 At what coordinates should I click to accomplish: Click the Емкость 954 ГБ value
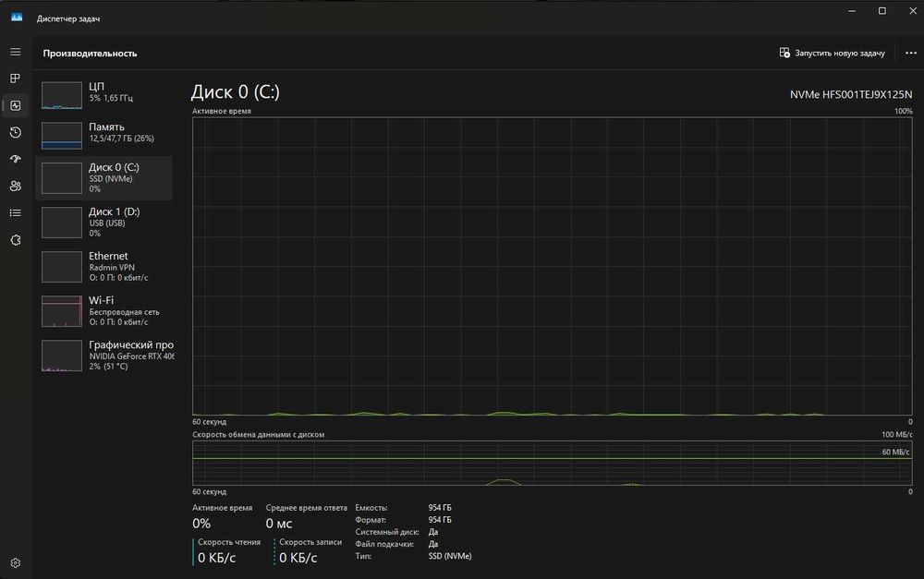pyautogui.click(x=440, y=508)
